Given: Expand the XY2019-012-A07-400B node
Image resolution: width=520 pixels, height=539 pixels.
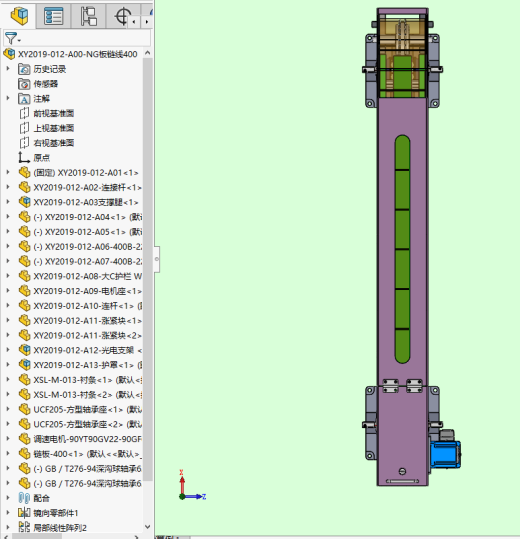Looking at the screenshot, I should coord(8,261).
